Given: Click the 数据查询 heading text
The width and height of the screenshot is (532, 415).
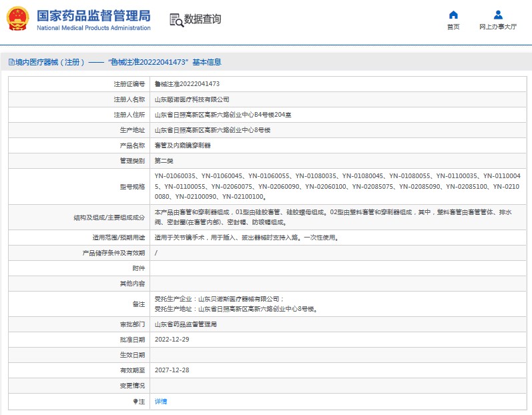Looking at the screenshot, I should (x=202, y=19).
